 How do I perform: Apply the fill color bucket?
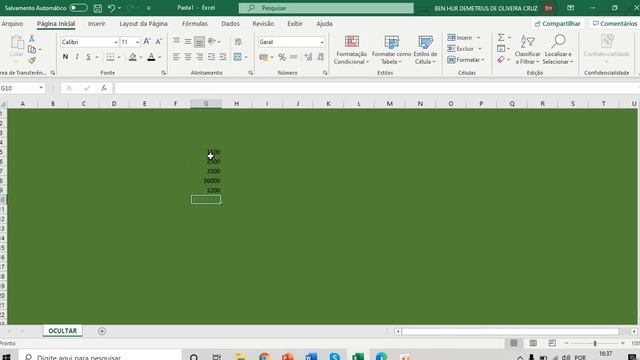[x=133, y=57]
